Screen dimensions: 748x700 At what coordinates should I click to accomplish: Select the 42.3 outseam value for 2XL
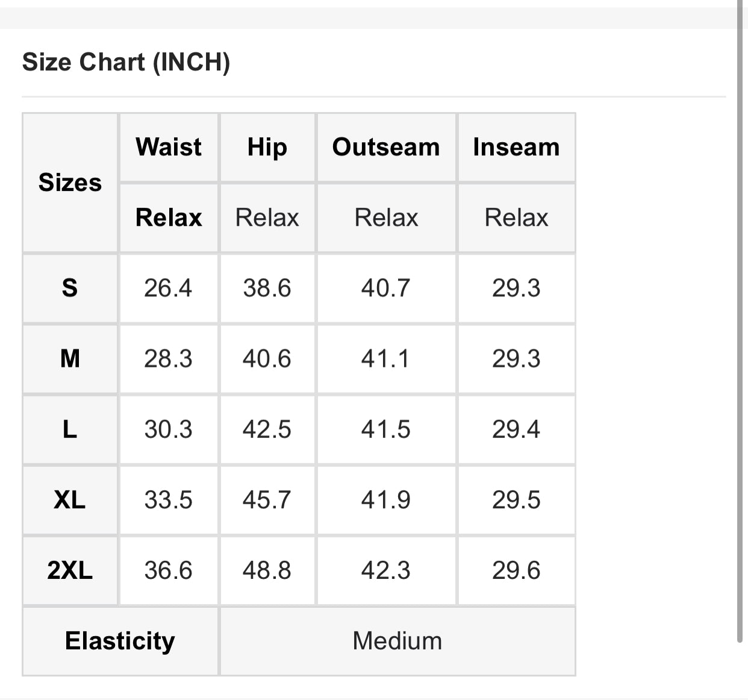(386, 570)
